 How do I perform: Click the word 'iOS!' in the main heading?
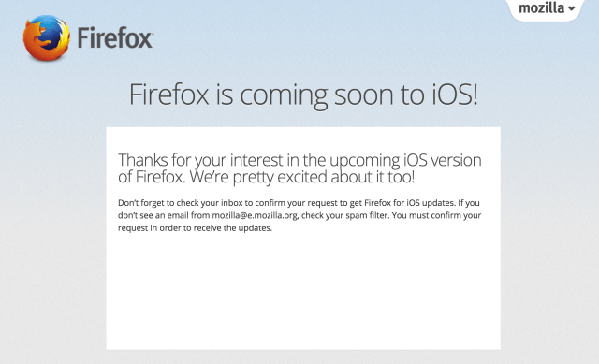(455, 94)
